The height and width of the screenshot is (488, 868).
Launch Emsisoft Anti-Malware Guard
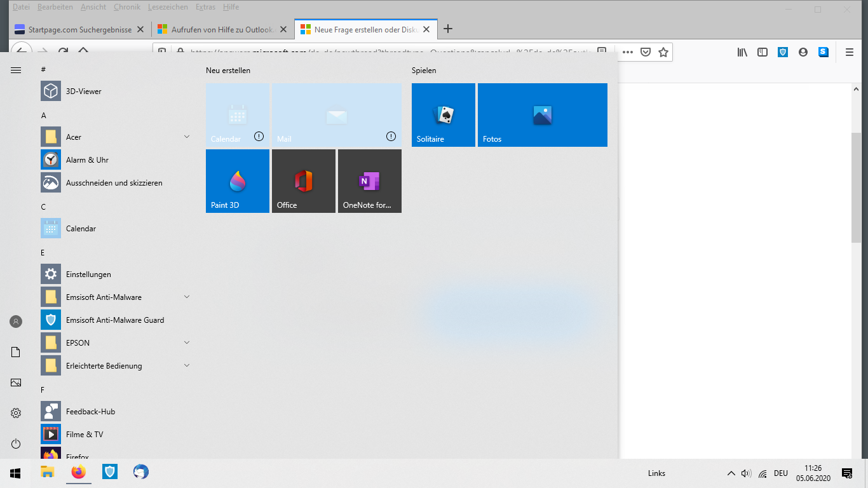click(116, 320)
